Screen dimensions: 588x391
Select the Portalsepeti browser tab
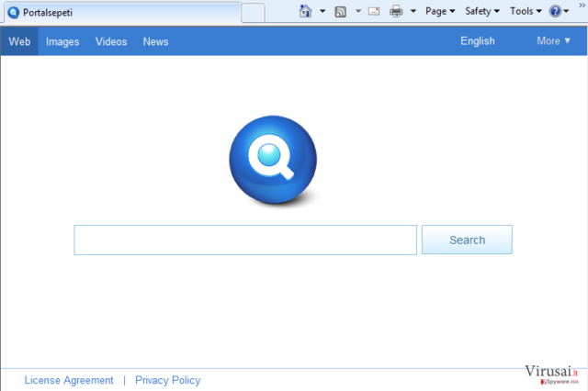[122, 13]
